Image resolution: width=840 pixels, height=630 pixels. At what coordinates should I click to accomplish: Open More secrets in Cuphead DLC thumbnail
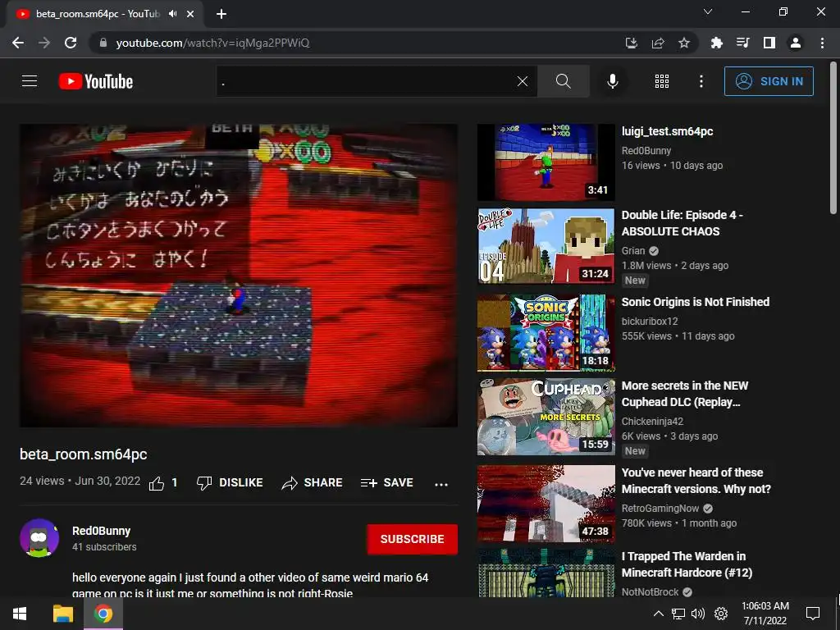[546, 416]
